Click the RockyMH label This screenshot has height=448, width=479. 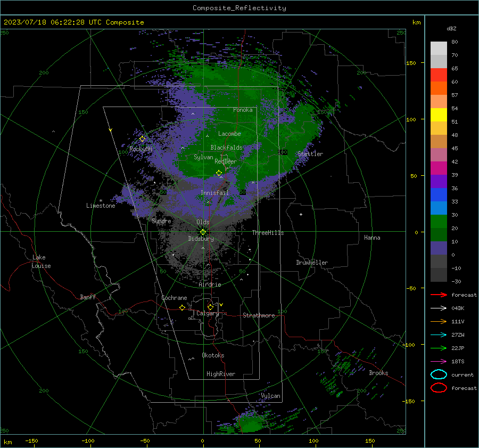point(141,149)
